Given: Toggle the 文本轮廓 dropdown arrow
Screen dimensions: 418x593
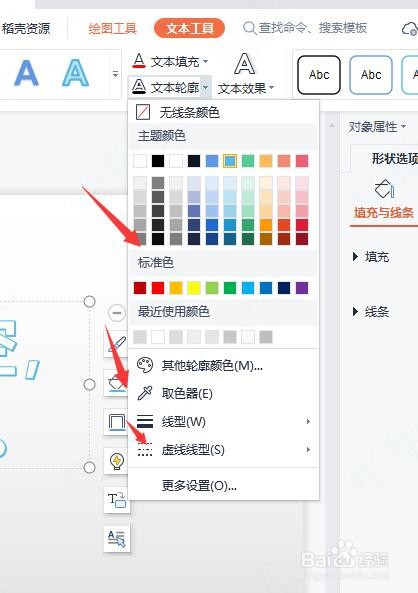Looking at the screenshot, I should 205,88.
